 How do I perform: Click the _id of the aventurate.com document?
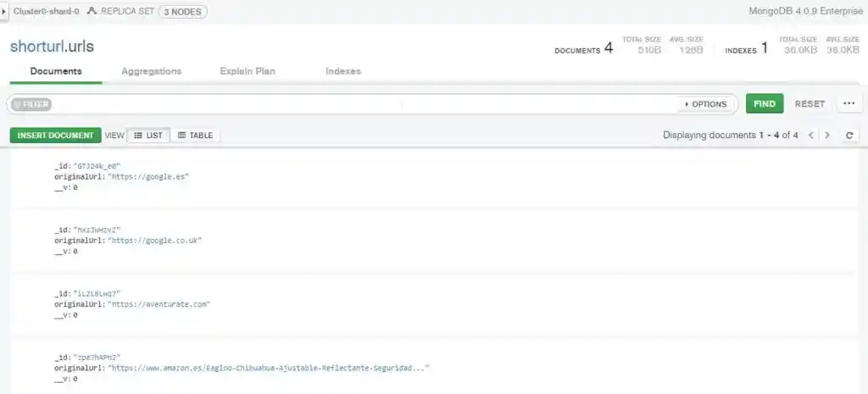pyautogui.click(x=97, y=294)
